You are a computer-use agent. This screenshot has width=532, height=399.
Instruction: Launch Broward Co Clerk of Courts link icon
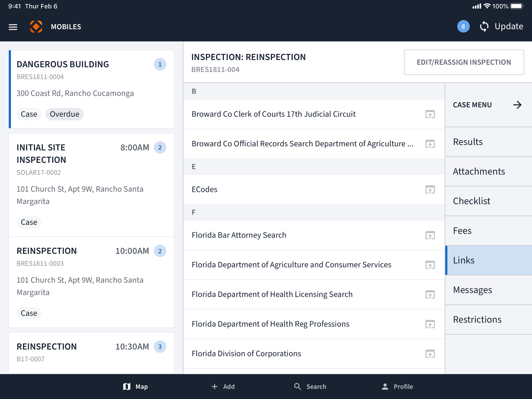pos(430,114)
